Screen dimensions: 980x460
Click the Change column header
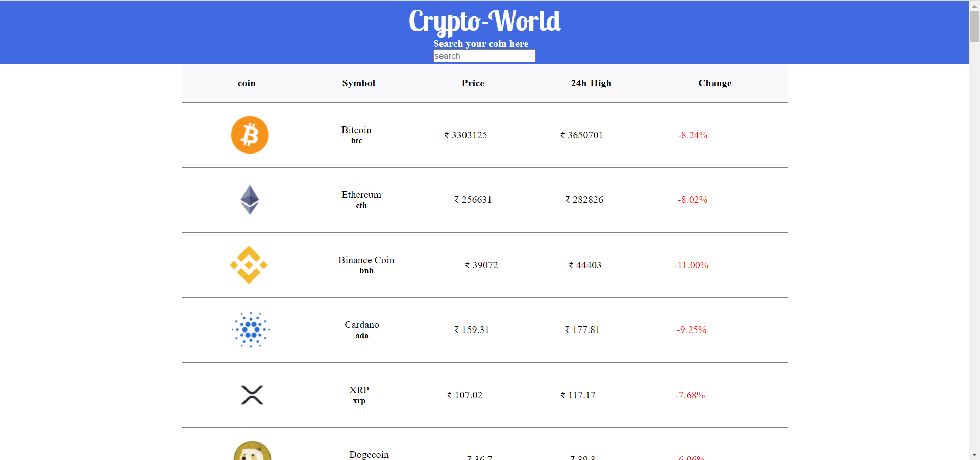[x=715, y=83]
